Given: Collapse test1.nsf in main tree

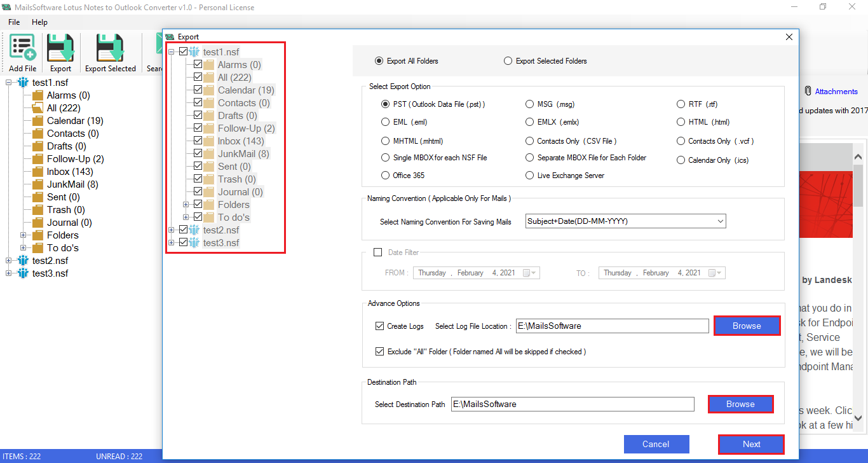Looking at the screenshot, I should pyautogui.click(x=9, y=83).
